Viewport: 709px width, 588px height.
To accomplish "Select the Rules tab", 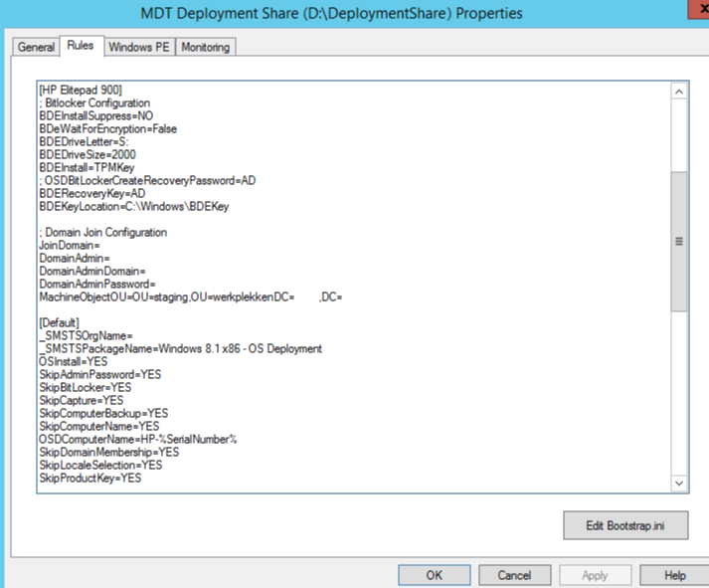I will click(81, 45).
